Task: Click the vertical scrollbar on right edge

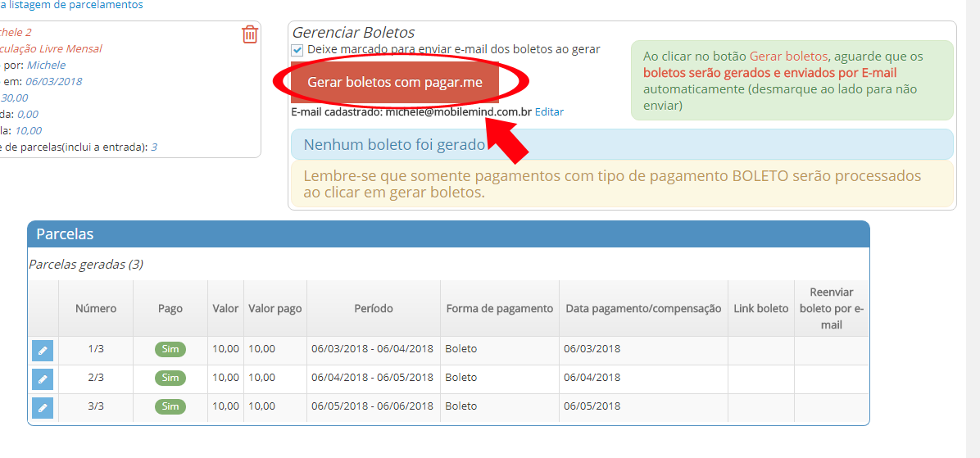Action: (x=974, y=229)
